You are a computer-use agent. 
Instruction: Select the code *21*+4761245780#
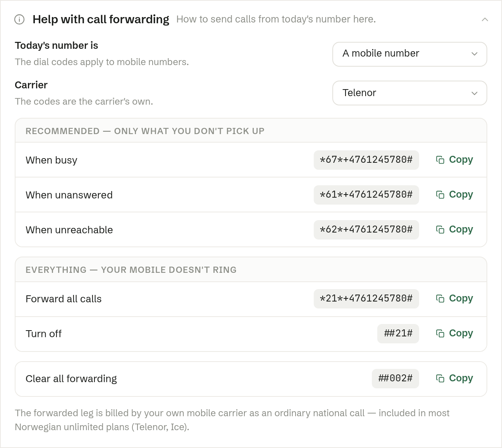366,298
